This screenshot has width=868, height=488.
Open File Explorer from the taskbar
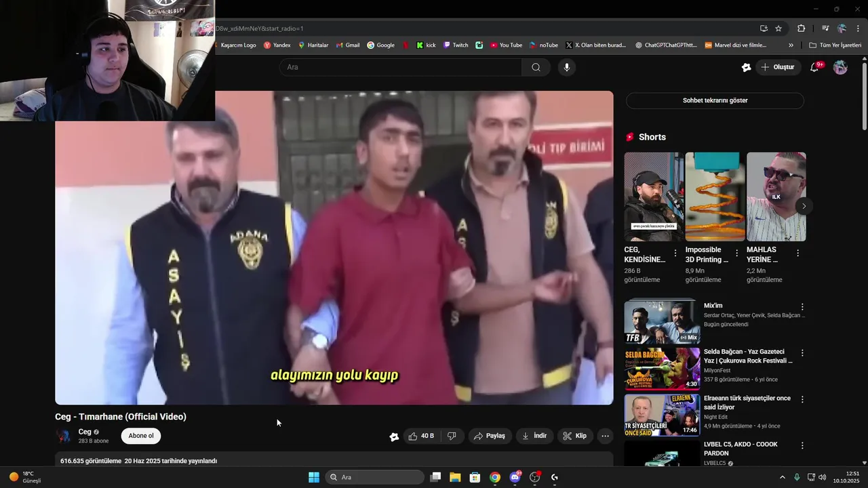[x=455, y=477]
